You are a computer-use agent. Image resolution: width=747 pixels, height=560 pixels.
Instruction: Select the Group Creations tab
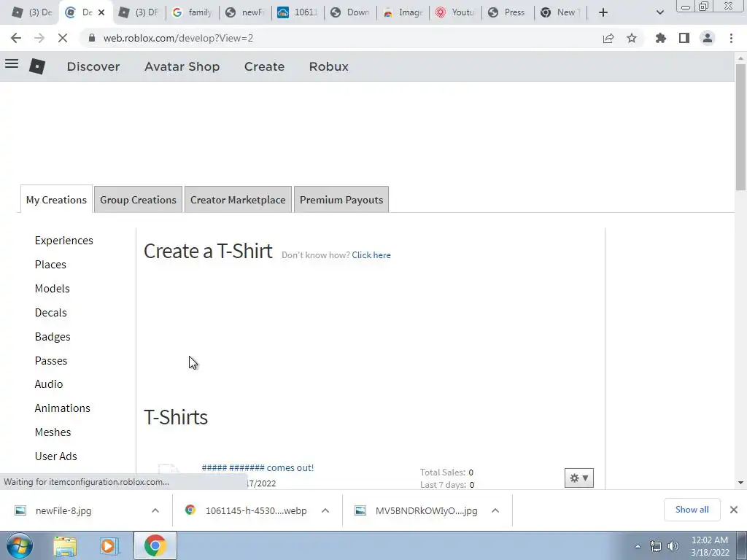(x=138, y=200)
